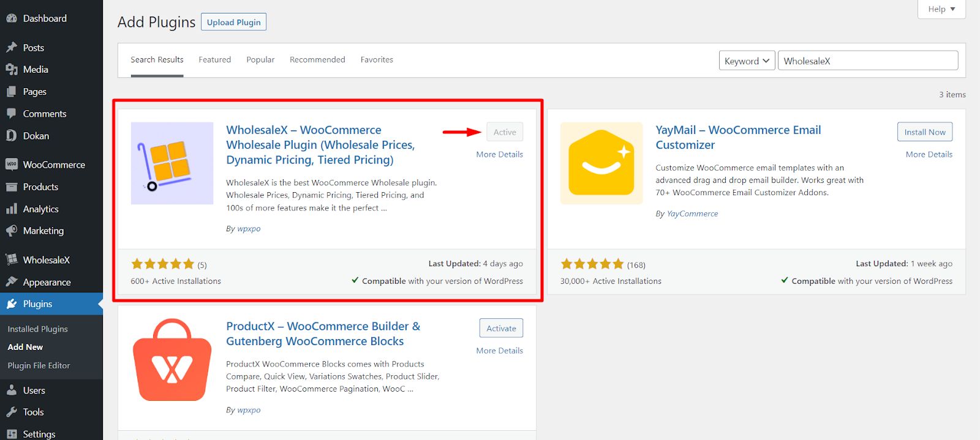Open More Details for ProductX plugin
The height and width of the screenshot is (440, 980).
500,351
